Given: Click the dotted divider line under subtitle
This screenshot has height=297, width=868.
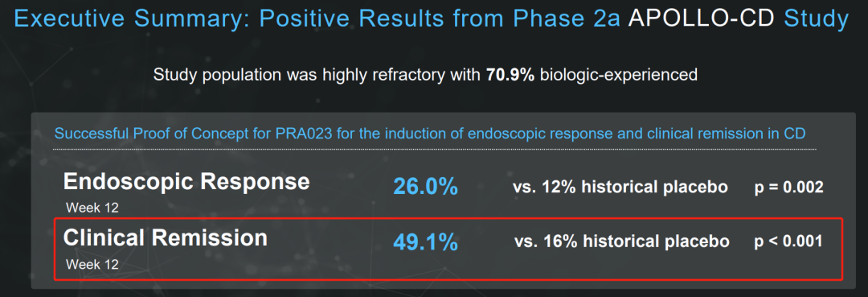Looking at the screenshot, I should click(x=435, y=149).
